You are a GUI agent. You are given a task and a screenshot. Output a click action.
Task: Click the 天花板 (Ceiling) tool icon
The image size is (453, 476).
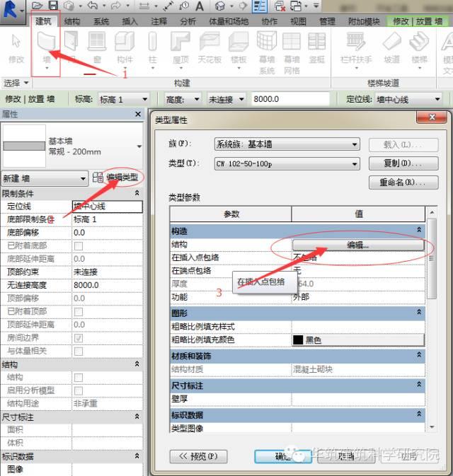(210, 45)
